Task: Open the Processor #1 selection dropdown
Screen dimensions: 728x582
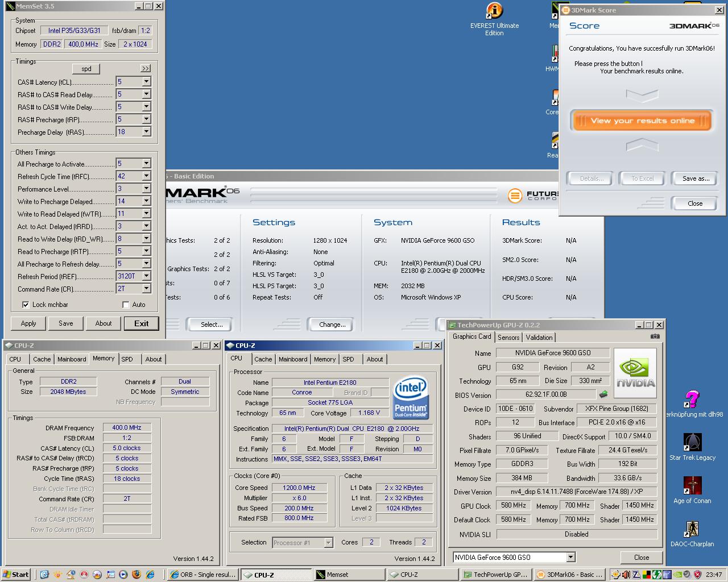Action: click(328, 543)
